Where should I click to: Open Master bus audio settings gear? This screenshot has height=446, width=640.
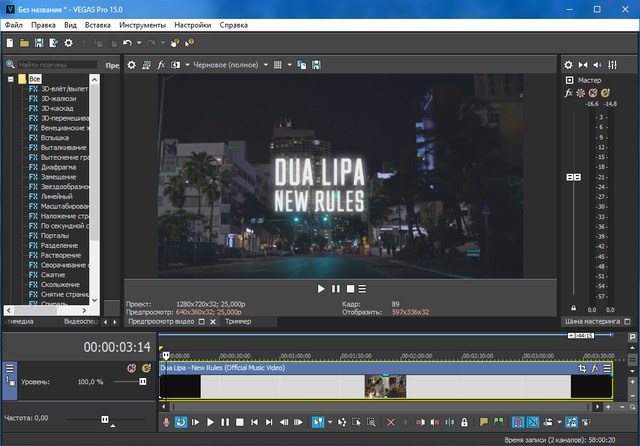[x=569, y=65]
